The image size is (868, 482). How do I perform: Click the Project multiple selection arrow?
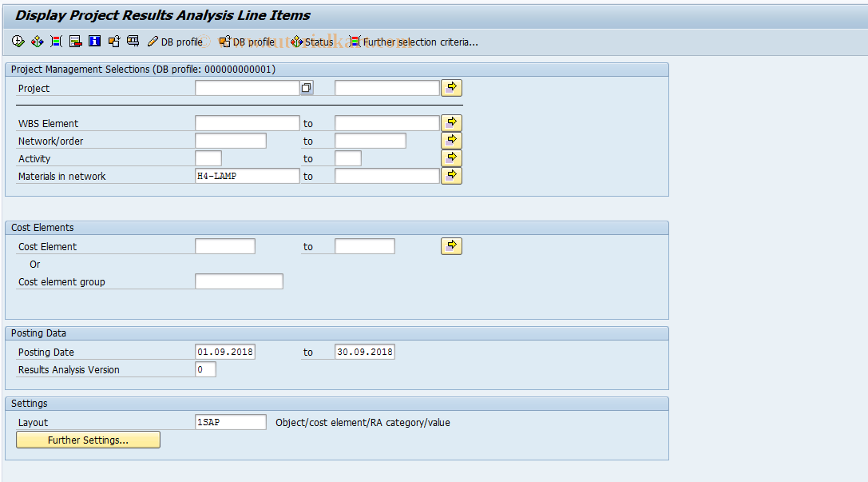click(452, 88)
